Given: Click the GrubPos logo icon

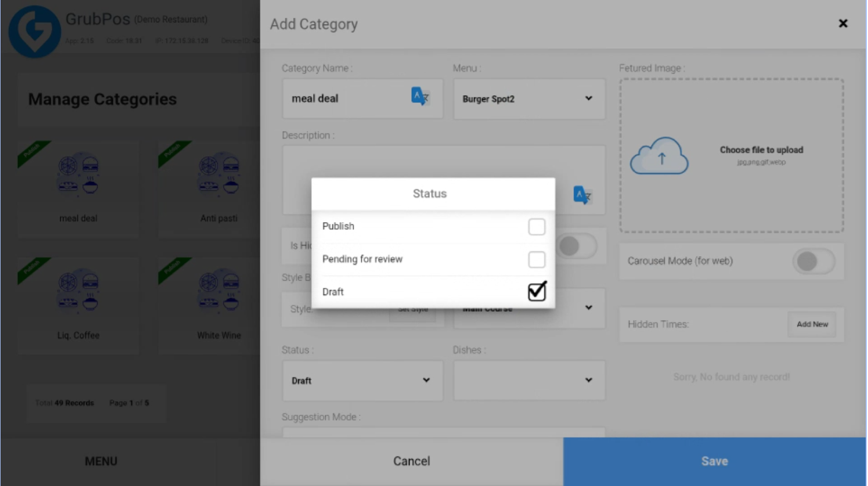Looking at the screenshot, I should [35, 32].
